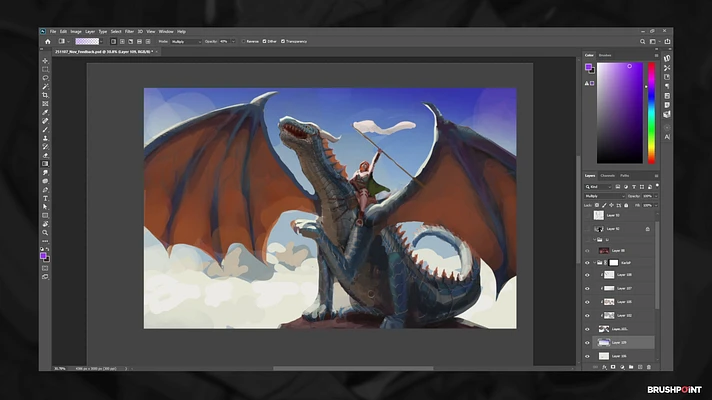Toggle the Reverse checkbox
The width and height of the screenshot is (712, 400).
tap(243, 41)
